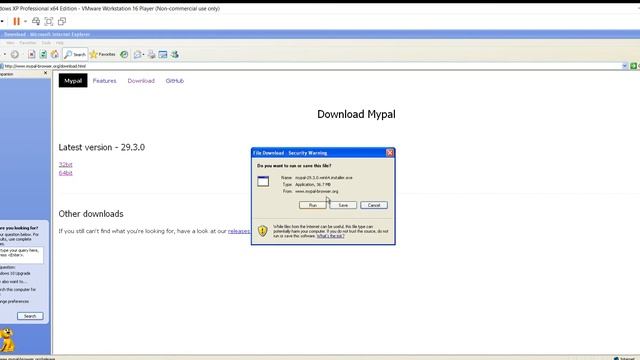This screenshot has width=640, height=360.
Task: Click the 32bit download link
Action: click(x=65, y=164)
